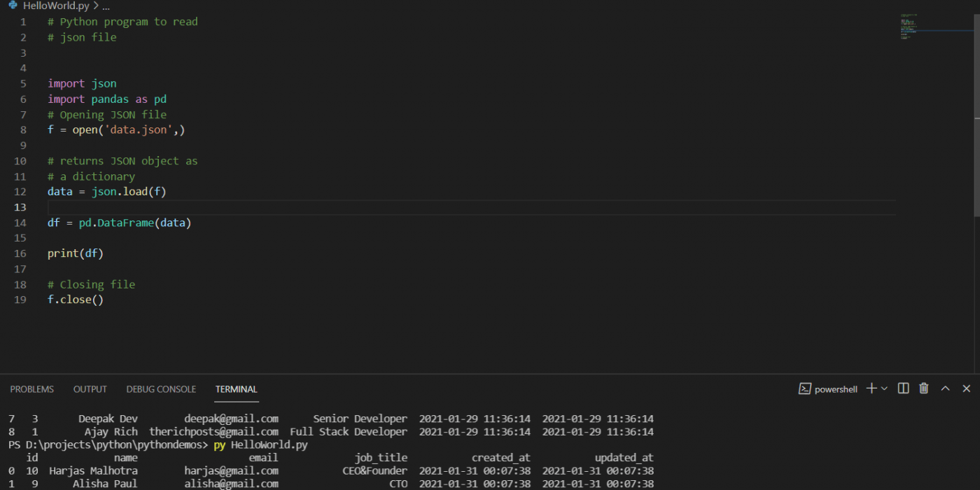This screenshot has width=980, height=490.
Task: Select the TERMINAL tab
Action: (x=236, y=388)
